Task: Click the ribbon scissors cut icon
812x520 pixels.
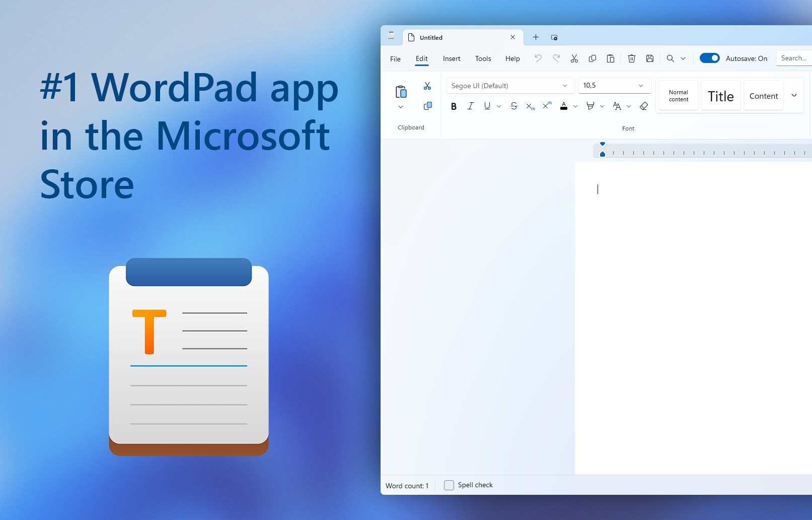Action: click(427, 86)
